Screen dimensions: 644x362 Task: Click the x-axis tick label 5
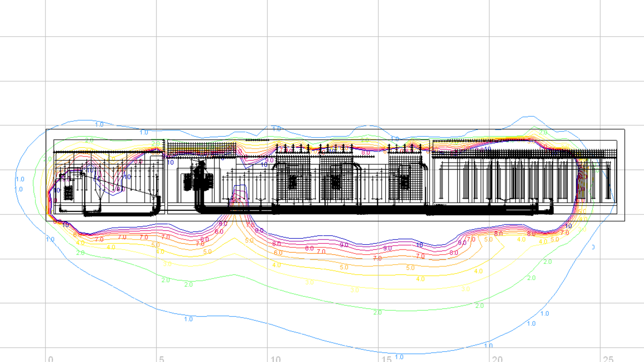coord(161,359)
